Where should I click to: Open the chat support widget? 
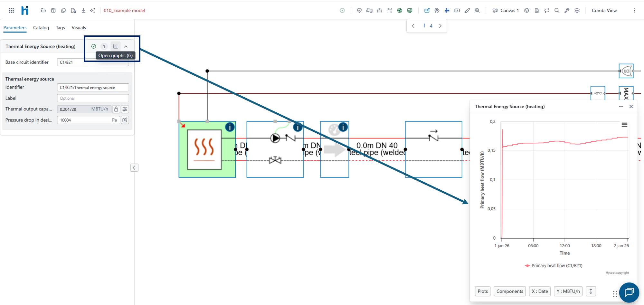(x=629, y=292)
